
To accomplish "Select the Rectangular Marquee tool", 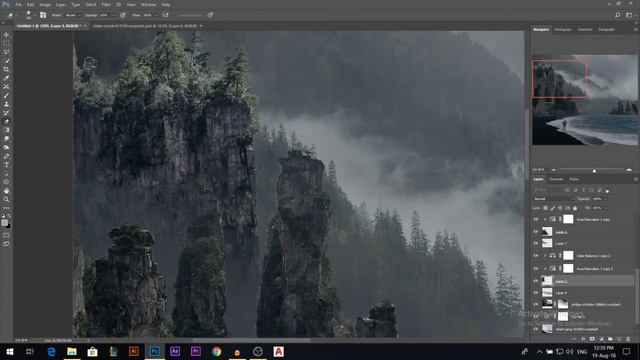I will [6, 44].
